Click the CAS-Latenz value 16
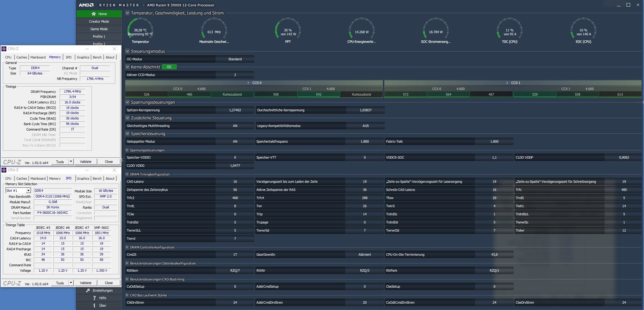Image resolution: width=644 pixels, height=310 pixels. (235, 182)
